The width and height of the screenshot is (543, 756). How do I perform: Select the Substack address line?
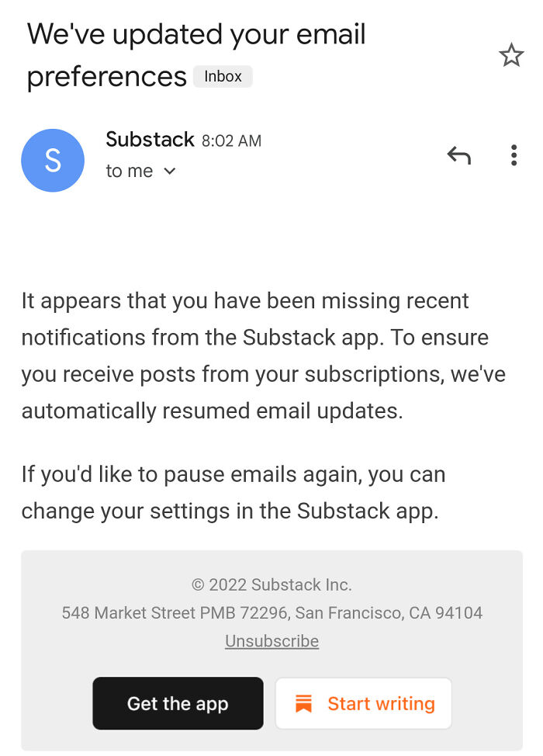coord(271,612)
